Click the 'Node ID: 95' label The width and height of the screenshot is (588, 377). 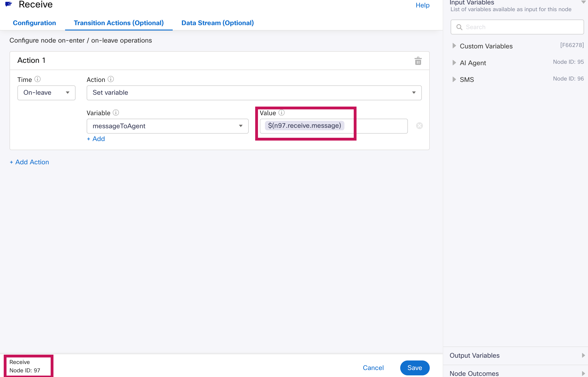(x=568, y=62)
